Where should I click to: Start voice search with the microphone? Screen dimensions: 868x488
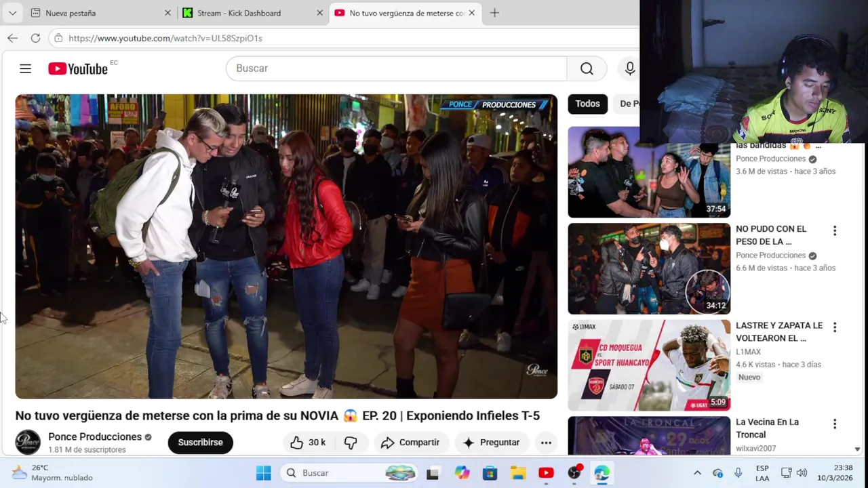[630, 68]
